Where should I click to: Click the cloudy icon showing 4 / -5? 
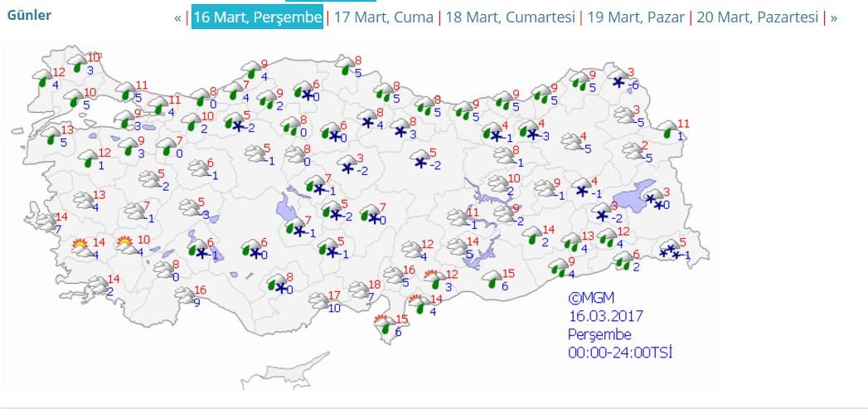click(x=571, y=141)
